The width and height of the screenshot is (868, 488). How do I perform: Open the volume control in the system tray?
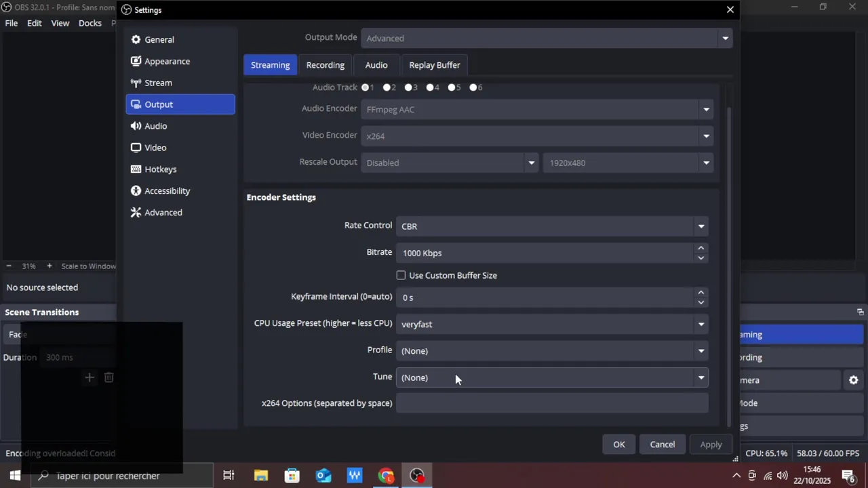click(782, 476)
